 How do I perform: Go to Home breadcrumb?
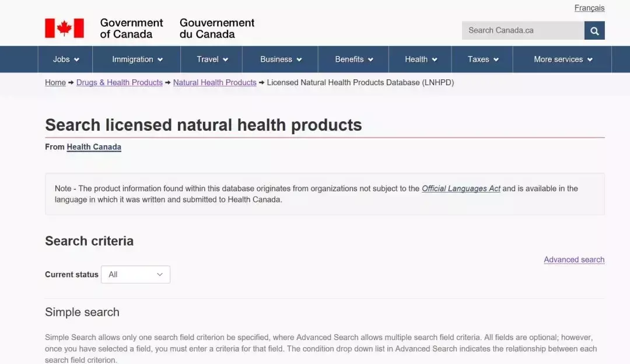(55, 83)
